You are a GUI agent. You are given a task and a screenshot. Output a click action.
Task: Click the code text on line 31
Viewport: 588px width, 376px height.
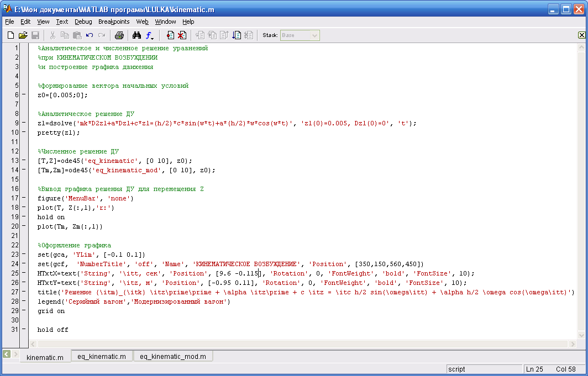pyautogui.click(x=53, y=330)
